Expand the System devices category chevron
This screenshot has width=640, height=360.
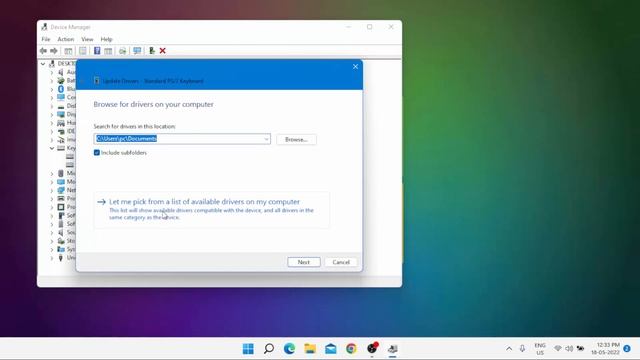coord(52,249)
